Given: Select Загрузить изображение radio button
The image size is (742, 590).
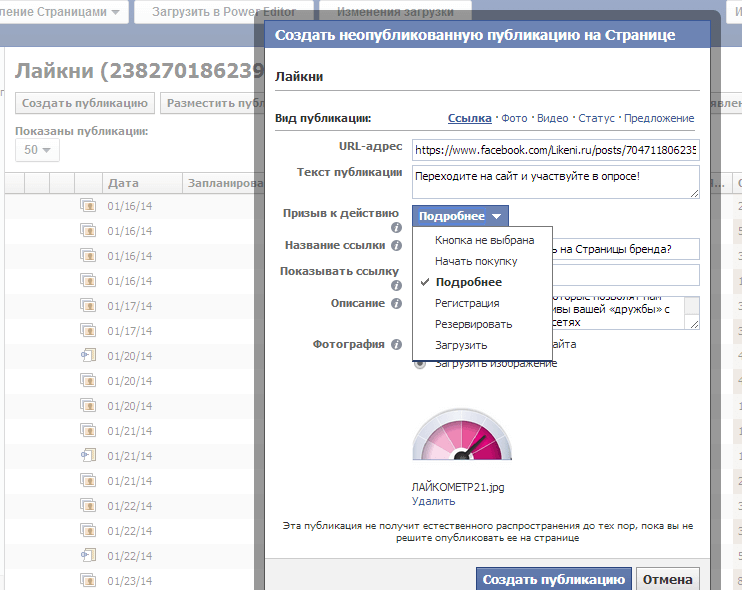Looking at the screenshot, I should coord(420,363).
